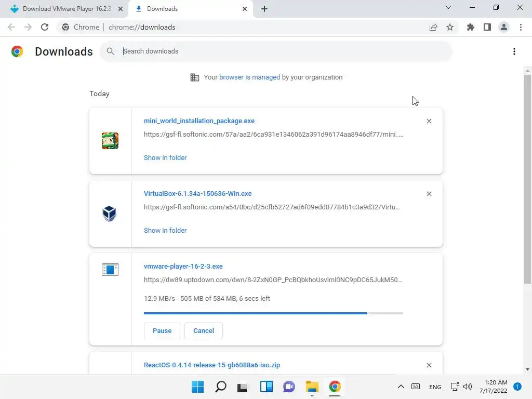Close the Downloads tab
532x399 pixels.
245,9
